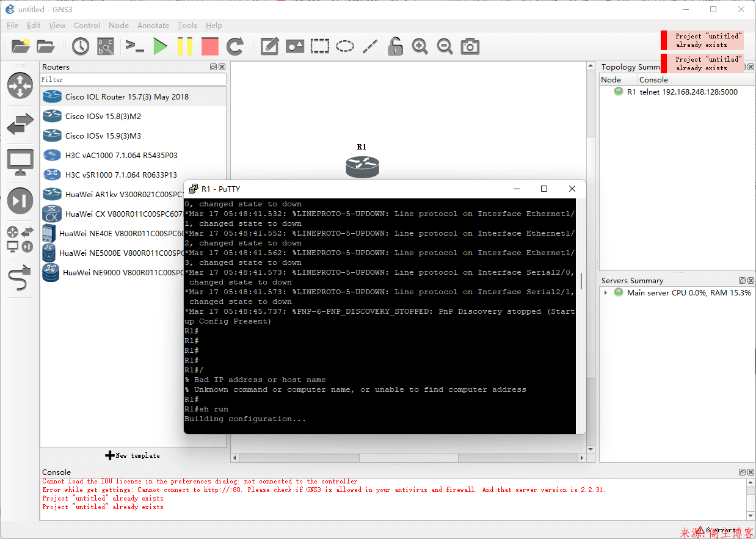Select the Insert a picture tool

(x=295, y=46)
